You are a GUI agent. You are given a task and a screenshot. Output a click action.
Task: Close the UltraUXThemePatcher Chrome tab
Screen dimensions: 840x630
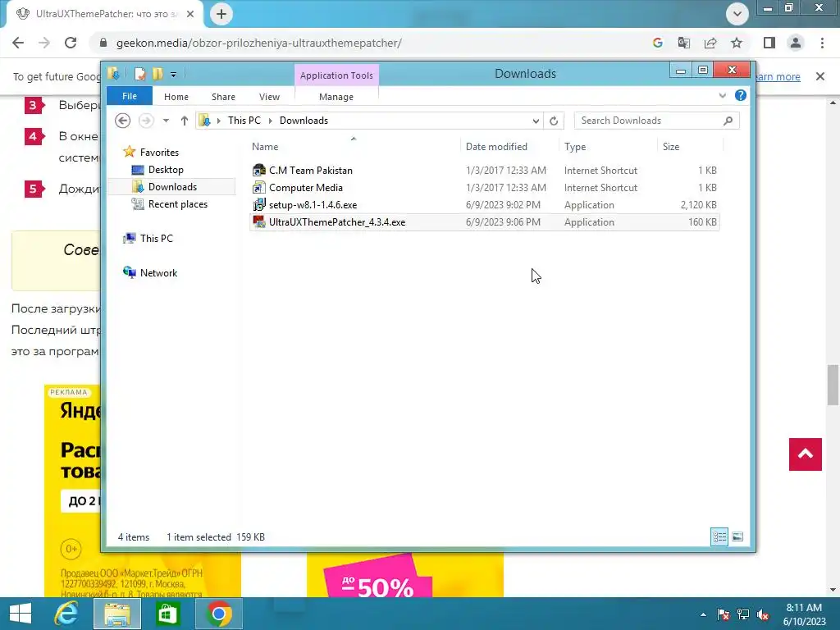point(190,14)
